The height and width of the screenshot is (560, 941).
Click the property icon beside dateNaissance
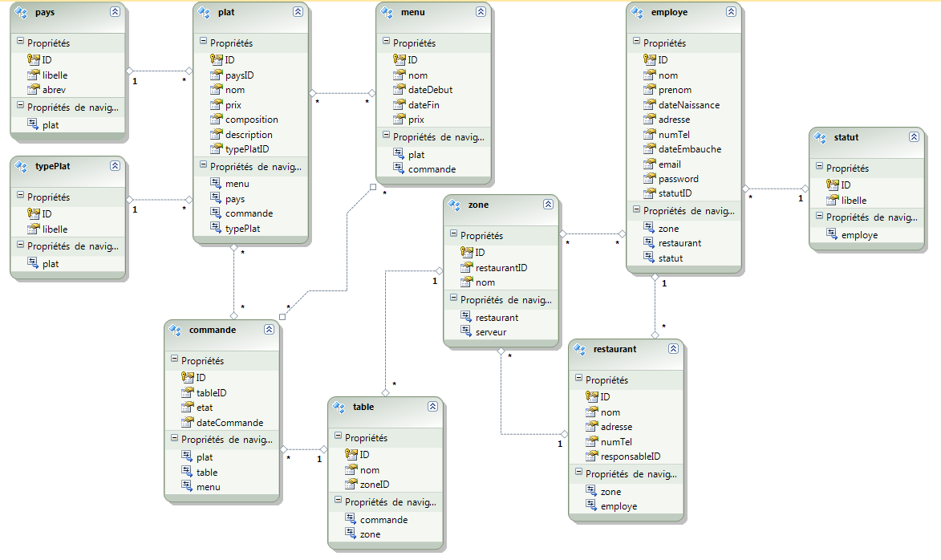650,104
